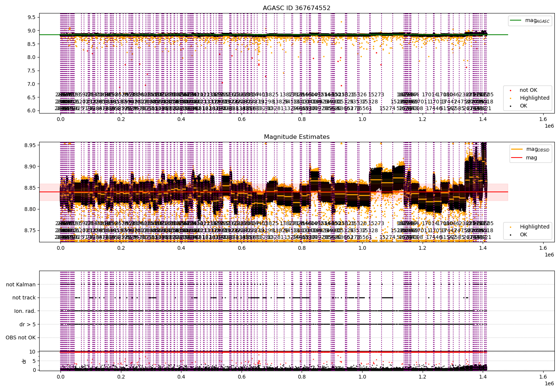Click the green mag AGASC legend line
Screen dimensions: 560x392
[516, 21]
